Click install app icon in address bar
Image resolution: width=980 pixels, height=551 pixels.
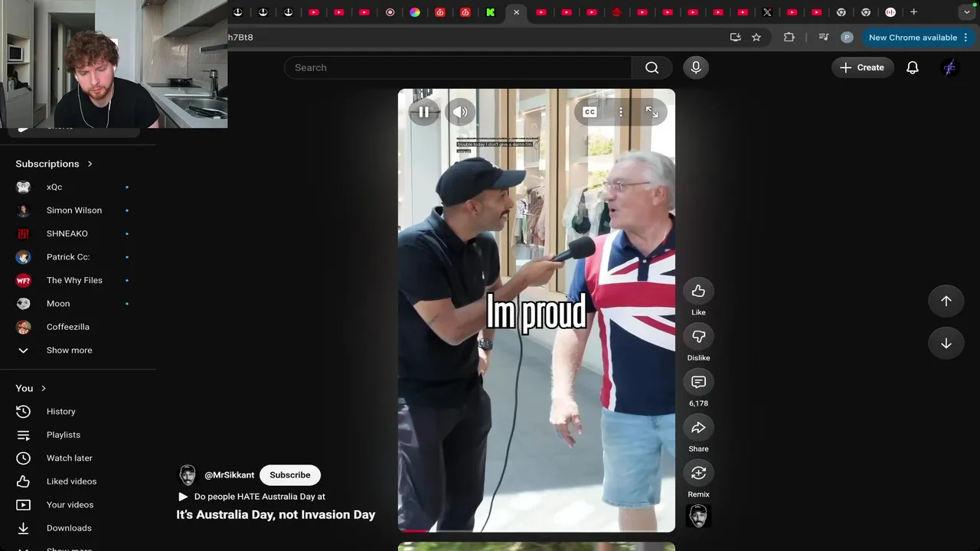pos(736,37)
